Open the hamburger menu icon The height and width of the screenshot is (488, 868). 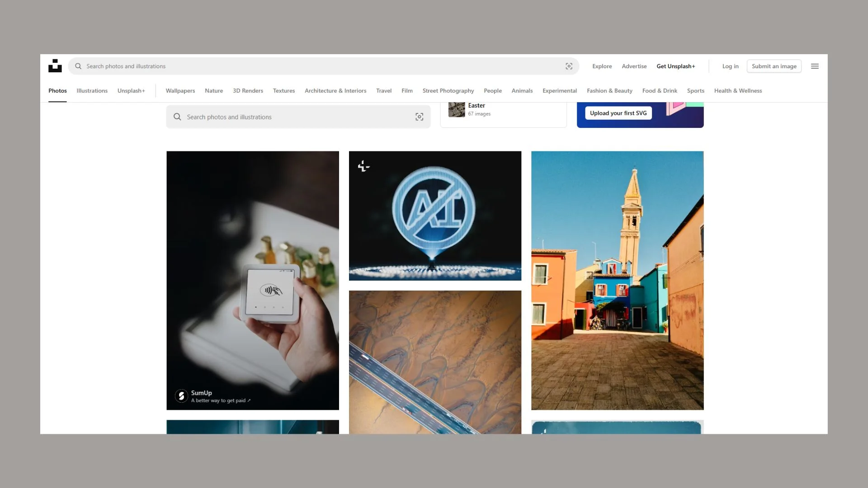click(815, 66)
